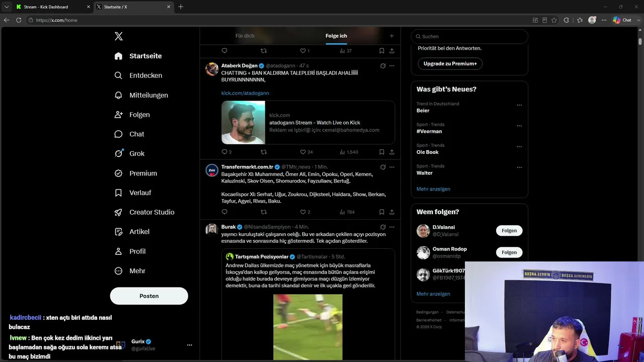Switch to the Für dich tab
Screen dimensions: 644x362
(245, 36)
